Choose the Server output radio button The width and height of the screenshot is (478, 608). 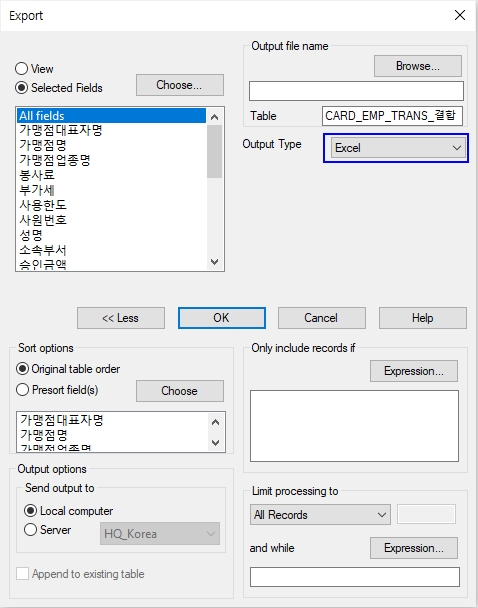click(31, 530)
